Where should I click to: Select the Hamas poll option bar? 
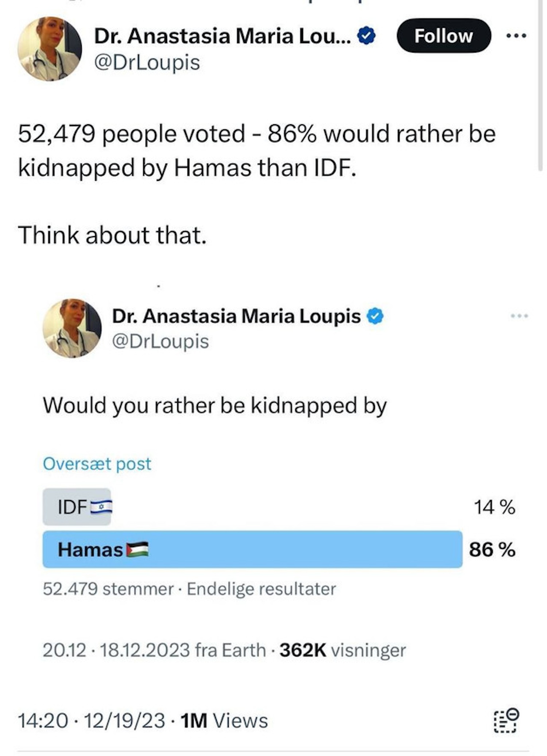tap(252, 549)
